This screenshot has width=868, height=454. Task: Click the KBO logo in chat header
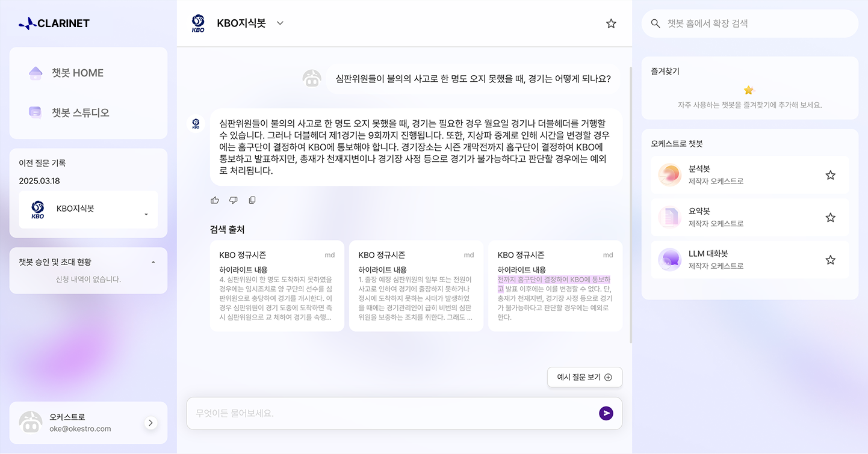click(x=197, y=23)
